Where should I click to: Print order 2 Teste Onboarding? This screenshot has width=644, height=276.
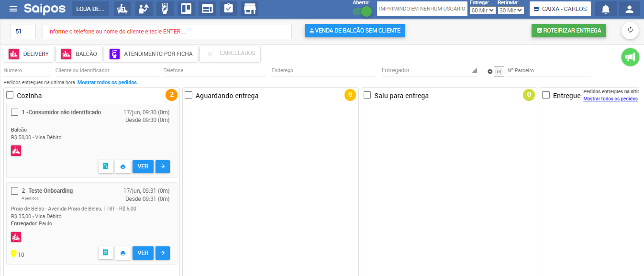(x=123, y=253)
